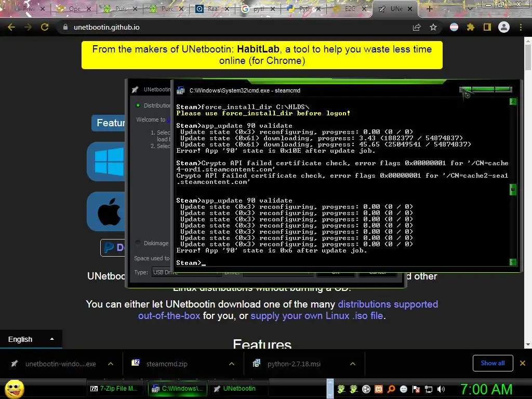Click the orange XAMPP tray icon

(x=379, y=389)
